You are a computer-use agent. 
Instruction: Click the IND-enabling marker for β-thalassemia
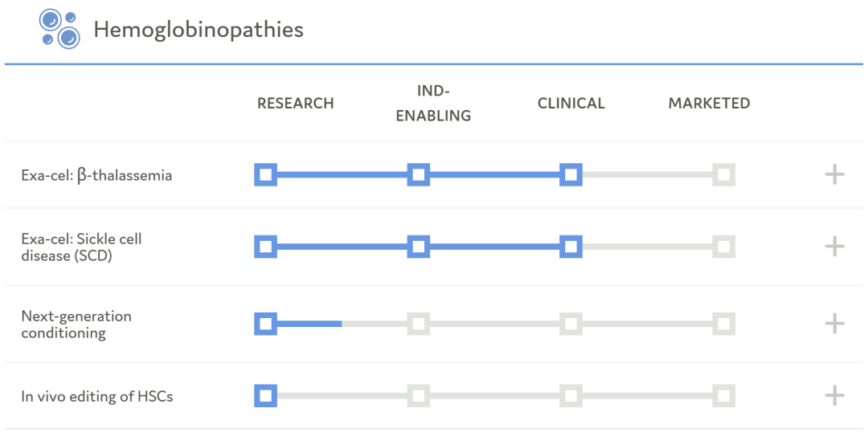pos(418,175)
